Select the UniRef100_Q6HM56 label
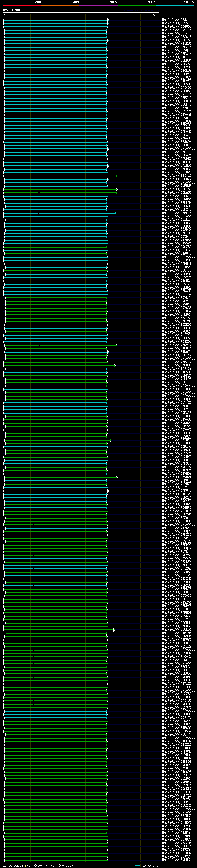 point(177,91)
